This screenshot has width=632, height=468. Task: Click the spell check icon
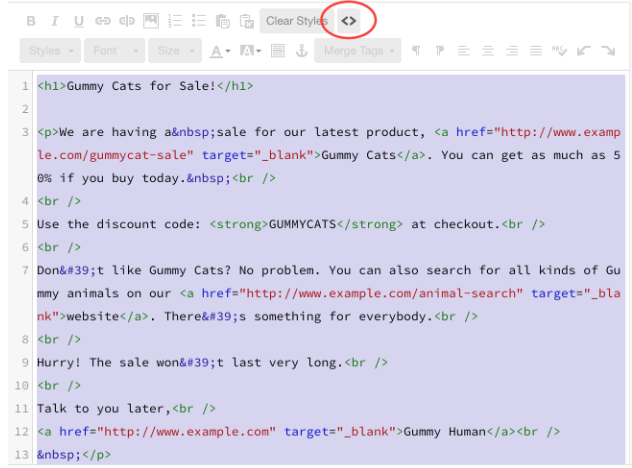click(x=559, y=51)
